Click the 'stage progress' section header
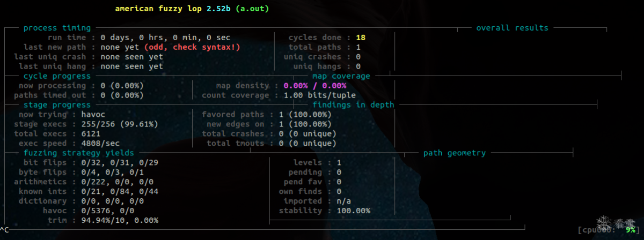This screenshot has height=240, width=644. pyautogui.click(x=57, y=105)
